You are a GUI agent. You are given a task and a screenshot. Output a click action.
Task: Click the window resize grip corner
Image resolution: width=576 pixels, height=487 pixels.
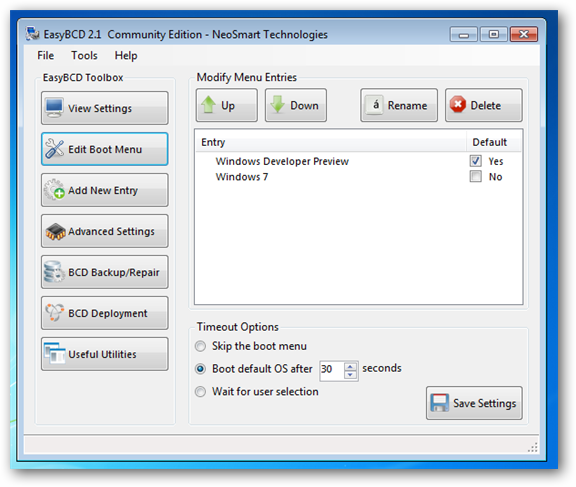click(x=533, y=447)
